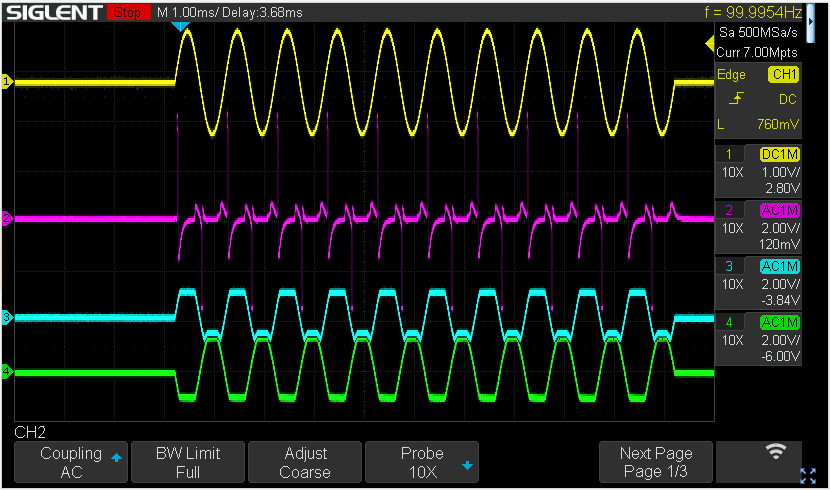The image size is (830, 490).
Task: Click the L trigger level label
Action: tap(720, 124)
